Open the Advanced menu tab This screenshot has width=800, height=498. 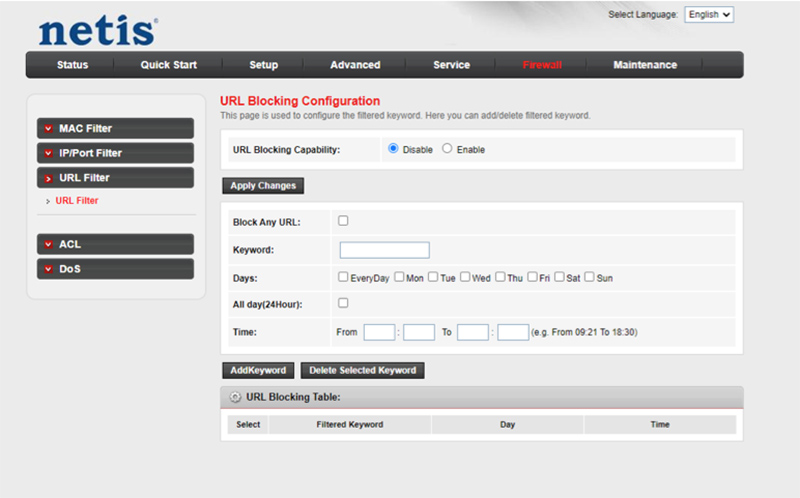pyautogui.click(x=355, y=65)
